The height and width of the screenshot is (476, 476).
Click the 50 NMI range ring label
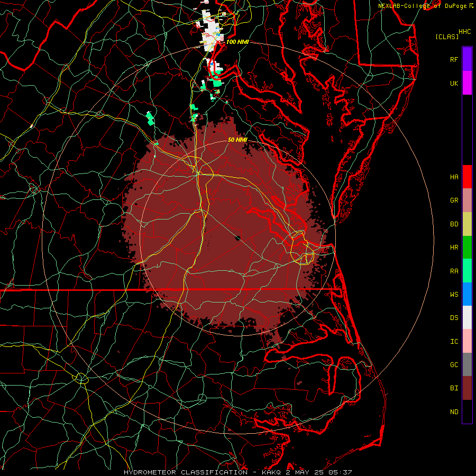[x=237, y=140]
